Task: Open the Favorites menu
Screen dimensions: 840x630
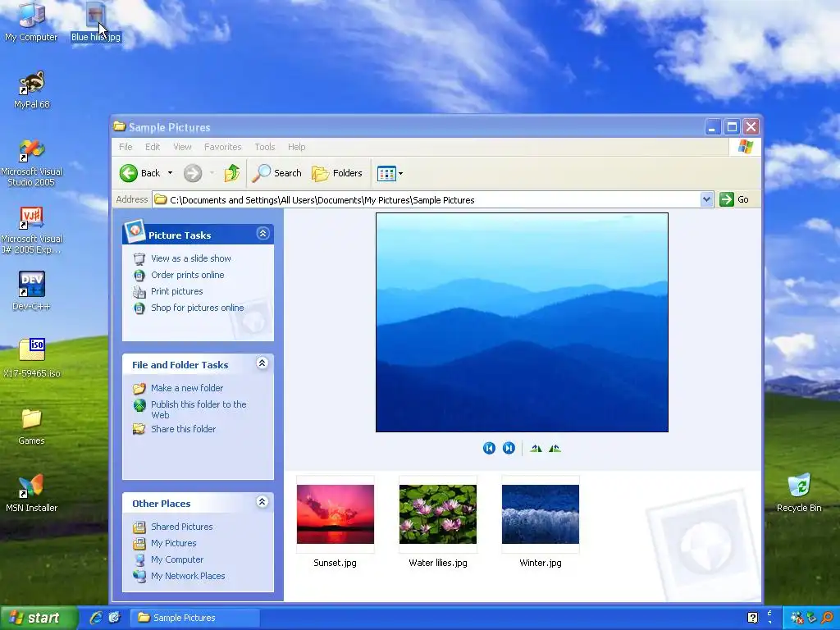Action: [x=223, y=147]
